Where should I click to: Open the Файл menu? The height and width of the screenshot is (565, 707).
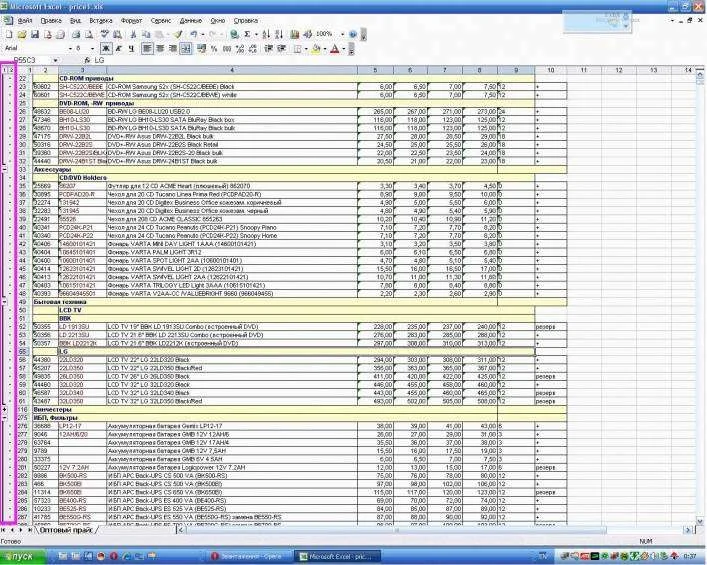coord(25,21)
